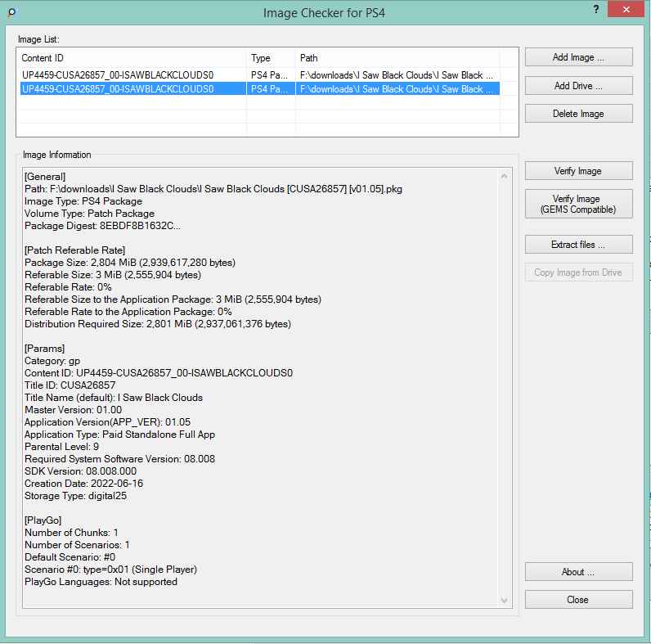The height and width of the screenshot is (644, 651).
Task: Close the Image Checker dialog
Action: tap(579, 600)
